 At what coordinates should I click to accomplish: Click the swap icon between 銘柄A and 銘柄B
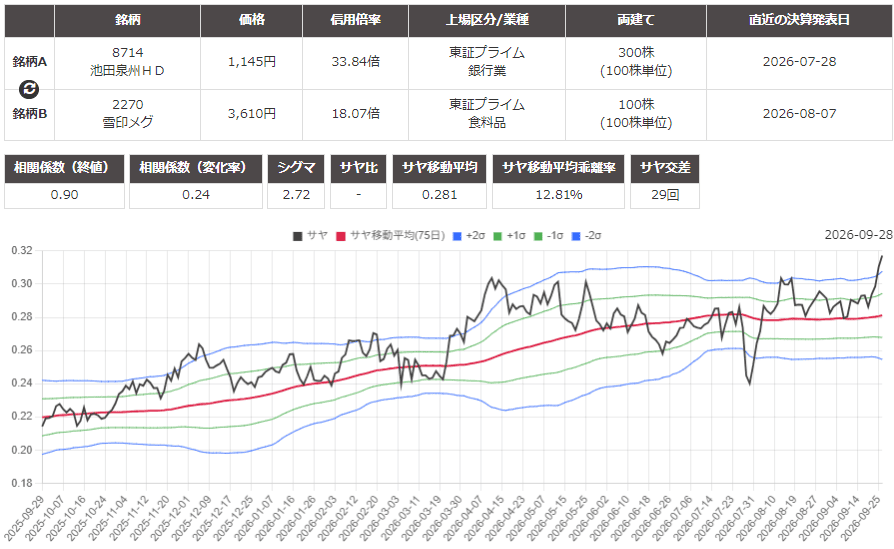(29, 89)
